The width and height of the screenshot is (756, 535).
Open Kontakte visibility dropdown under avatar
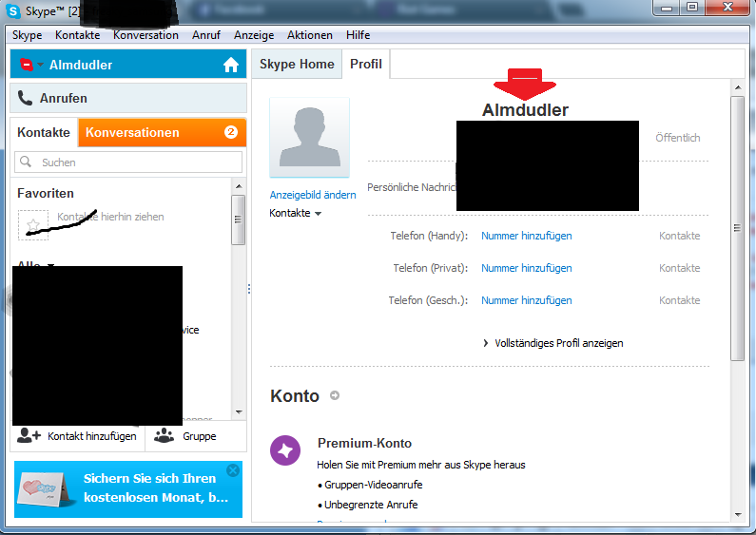click(x=295, y=213)
